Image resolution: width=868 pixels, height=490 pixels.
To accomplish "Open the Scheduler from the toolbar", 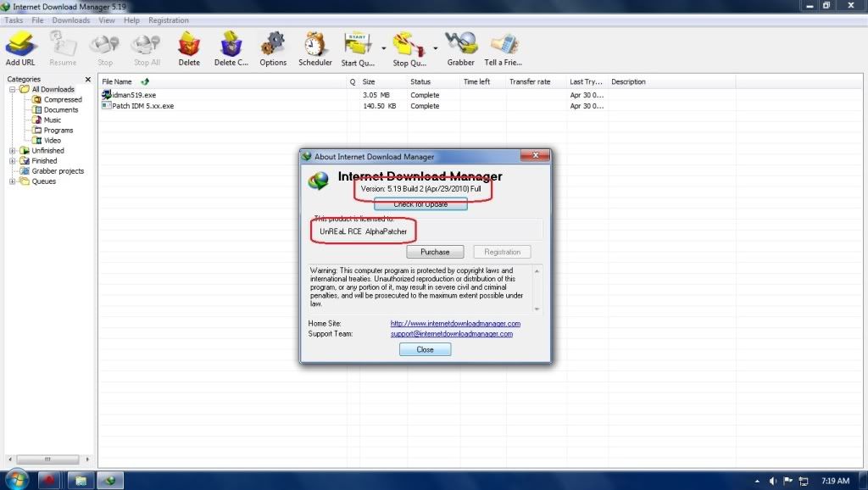I will pos(315,48).
